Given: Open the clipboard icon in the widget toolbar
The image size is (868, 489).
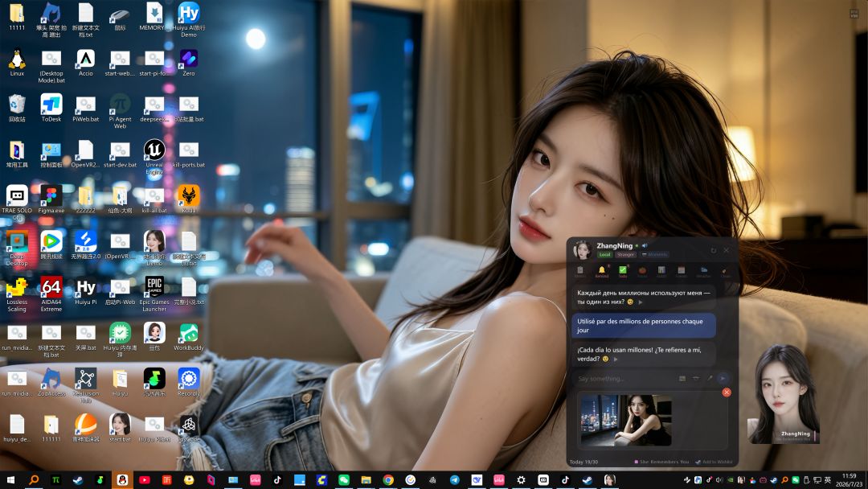Looking at the screenshot, I should 580,271.
